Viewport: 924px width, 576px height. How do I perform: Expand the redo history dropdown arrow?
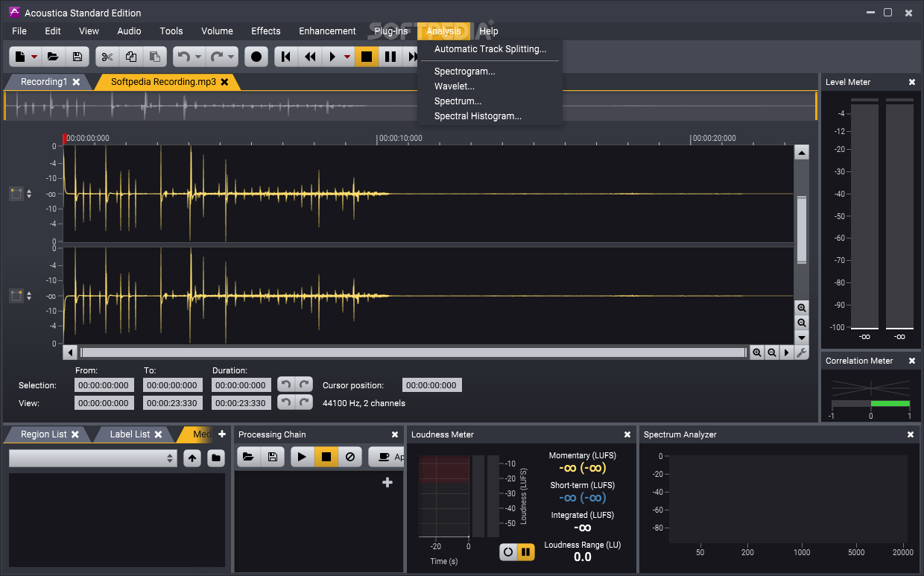[232, 57]
